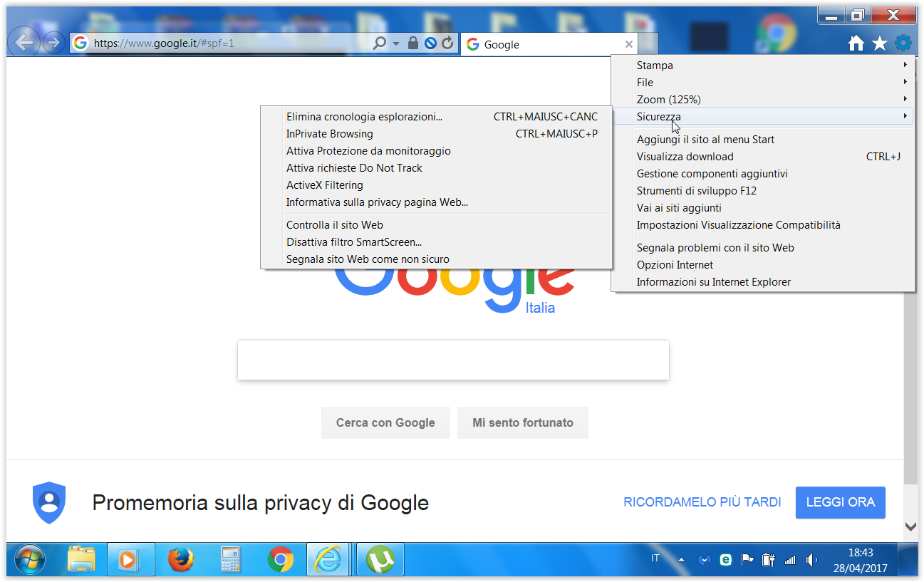This screenshot has width=924, height=582.
Task: Launch Firefox from the taskbar
Action: pyautogui.click(x=180, y=559)
